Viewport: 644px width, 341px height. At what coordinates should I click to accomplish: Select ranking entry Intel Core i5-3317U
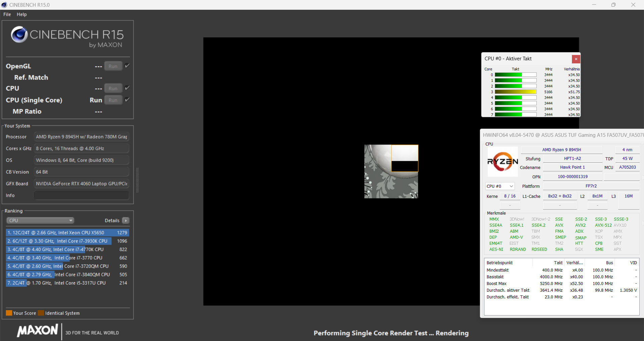tap(67, 283)
